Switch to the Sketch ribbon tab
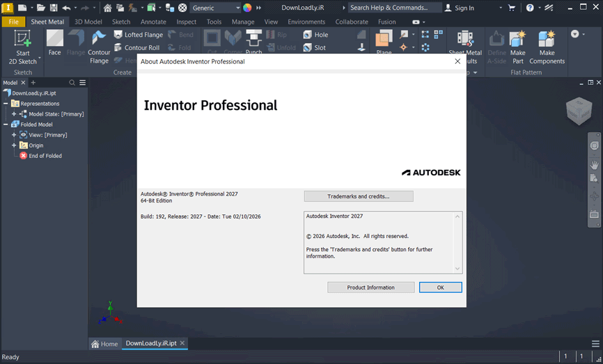This screenshot has height=364, width=603. point(121,22)
